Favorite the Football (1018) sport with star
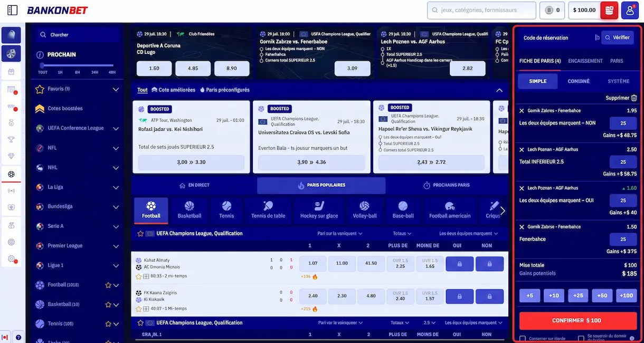The image size is (644, 343). tap(108, 285)
